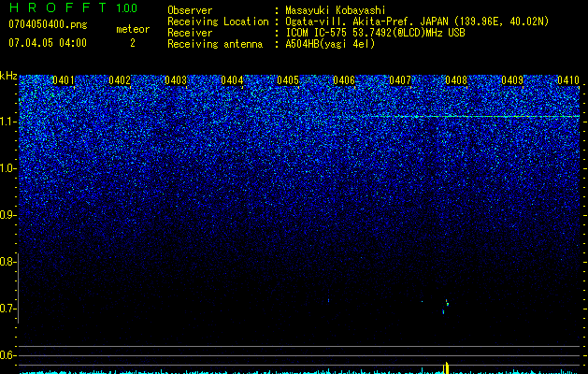The height and width of the screenshot is (374, 588).
Task: Click the 1.0 kHz axis label
Action: (x=7, y=168)
